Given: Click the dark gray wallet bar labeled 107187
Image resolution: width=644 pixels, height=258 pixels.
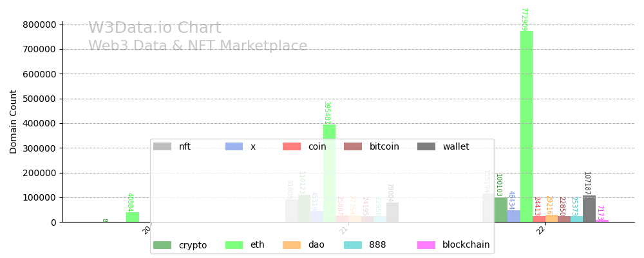Looking at the screenshot, I should tap(589, 209).
